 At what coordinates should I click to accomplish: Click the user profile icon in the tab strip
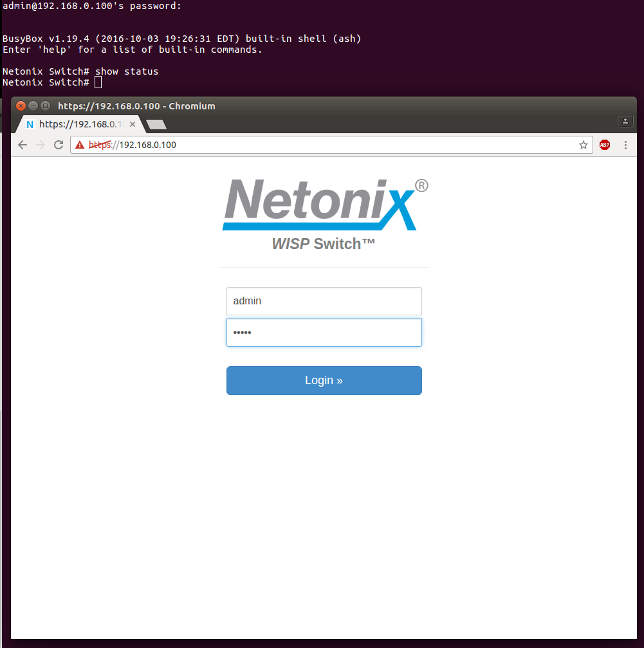pos(625,122)
